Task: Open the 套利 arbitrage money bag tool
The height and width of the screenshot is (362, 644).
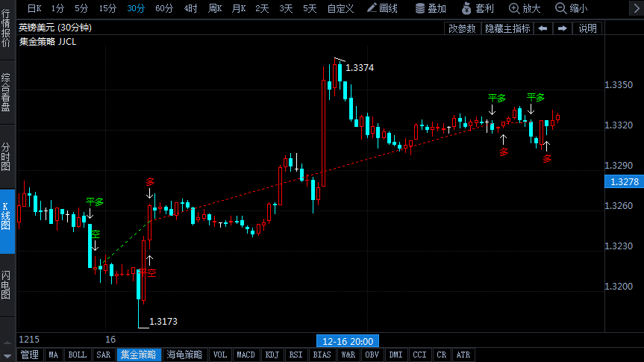Action: [x=478, y=8]
